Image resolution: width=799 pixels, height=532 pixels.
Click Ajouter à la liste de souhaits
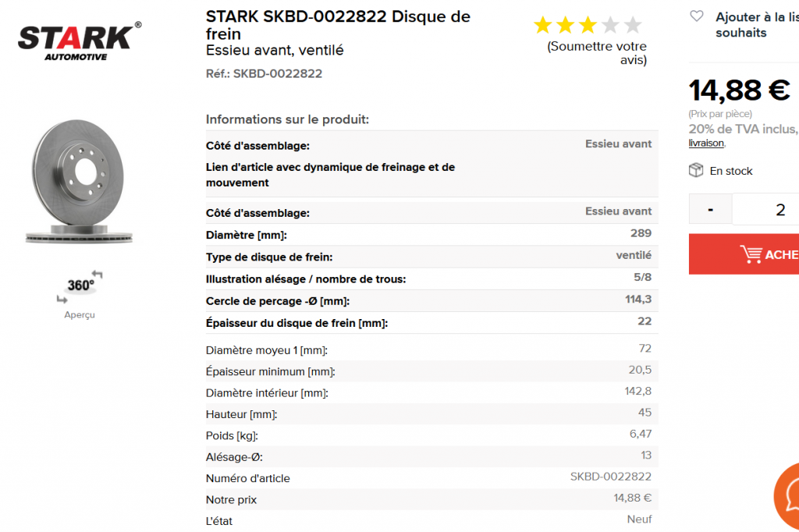(757, 24)
